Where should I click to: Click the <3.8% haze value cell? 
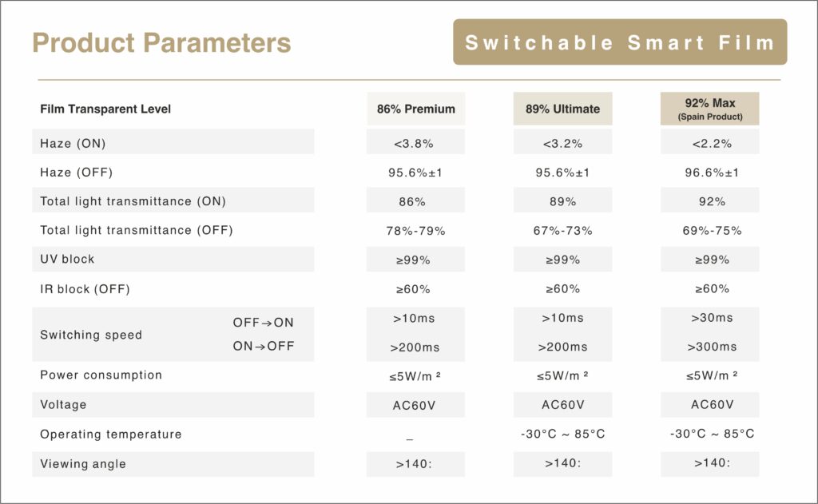point(415,144)
